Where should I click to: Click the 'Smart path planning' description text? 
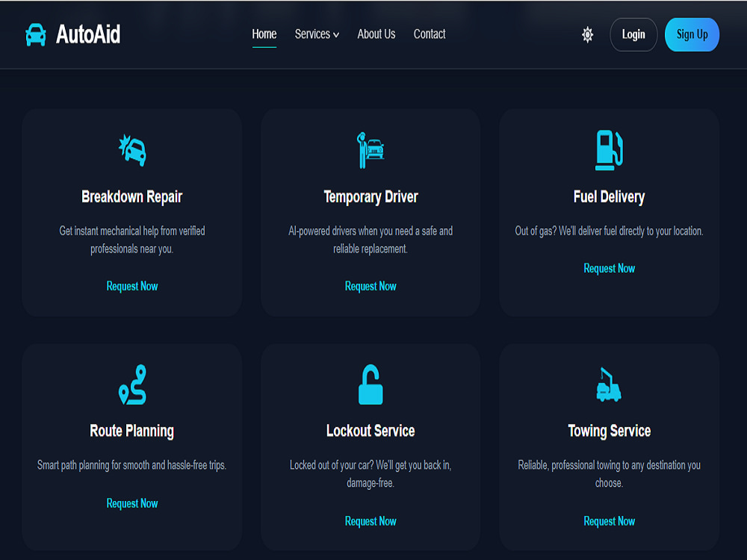pos(132,465)
